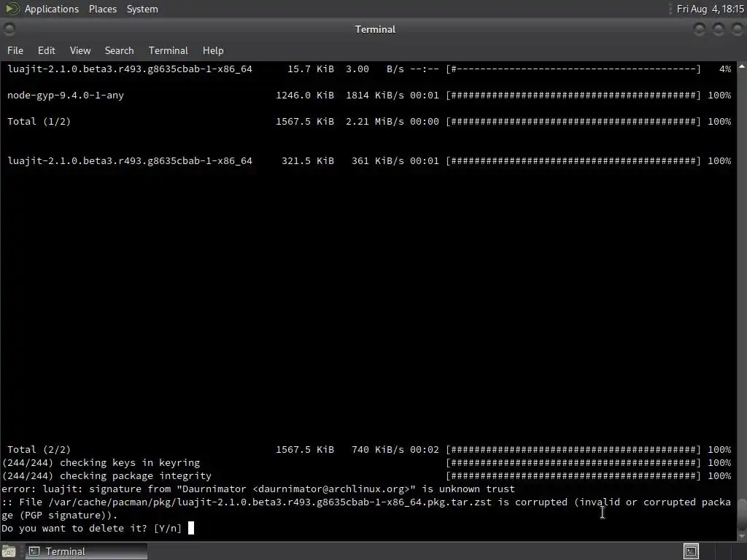
Task: Click the clock showing Fri Aug 4, 18:15
Action: (711, 9)
